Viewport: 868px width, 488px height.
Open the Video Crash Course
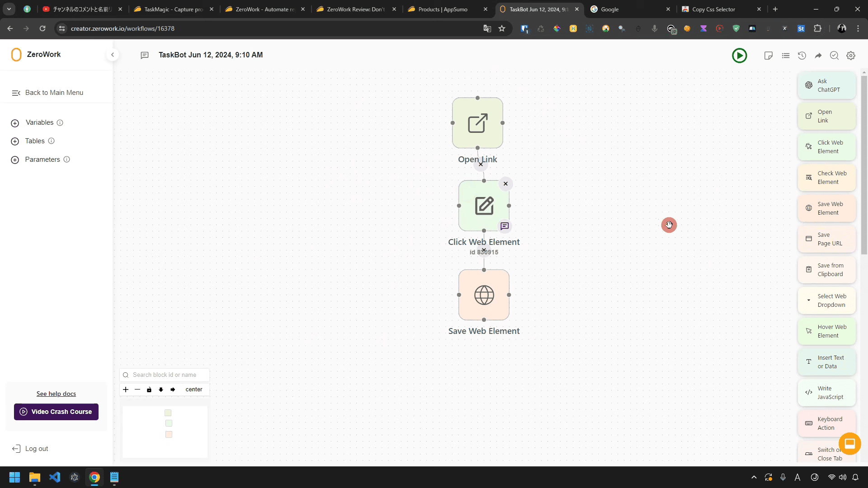pos(56,412)
